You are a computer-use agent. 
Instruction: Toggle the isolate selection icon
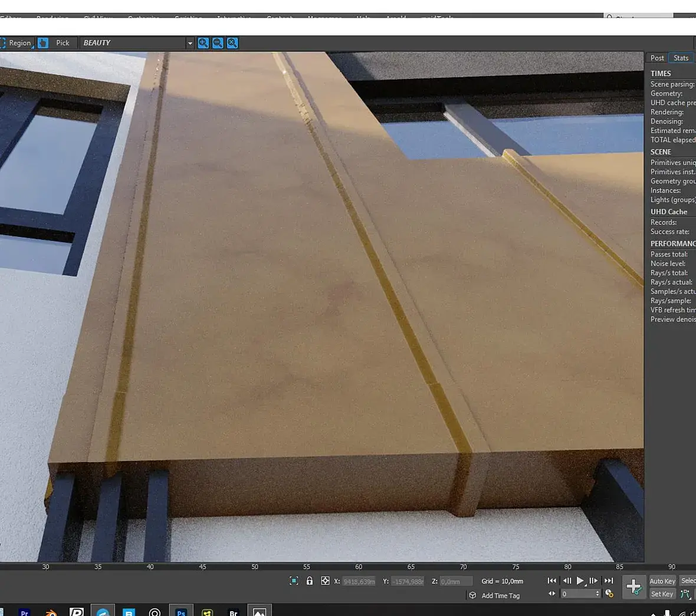294,581
